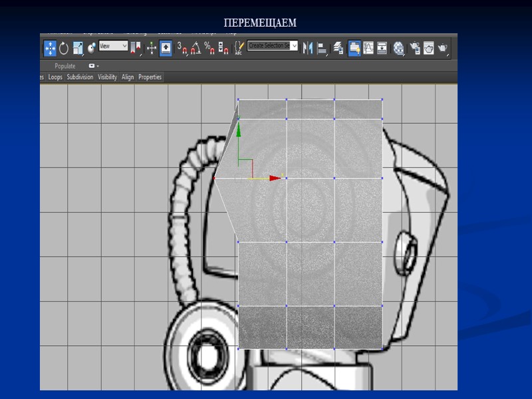Image resolution: width=532 pixels, height=399 pixels.
Task: Click the green Y-axis gizmo arrow
Action: tap(239, 130)
